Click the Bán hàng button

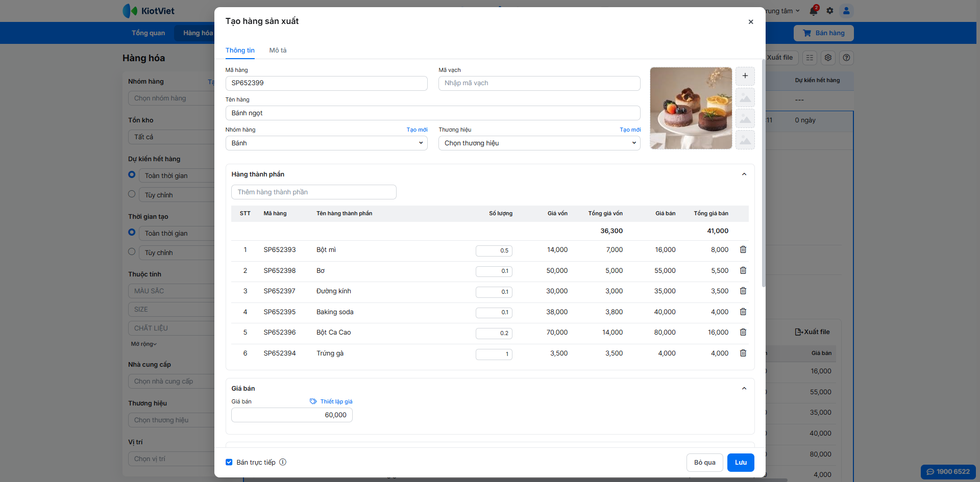(824, 33)
